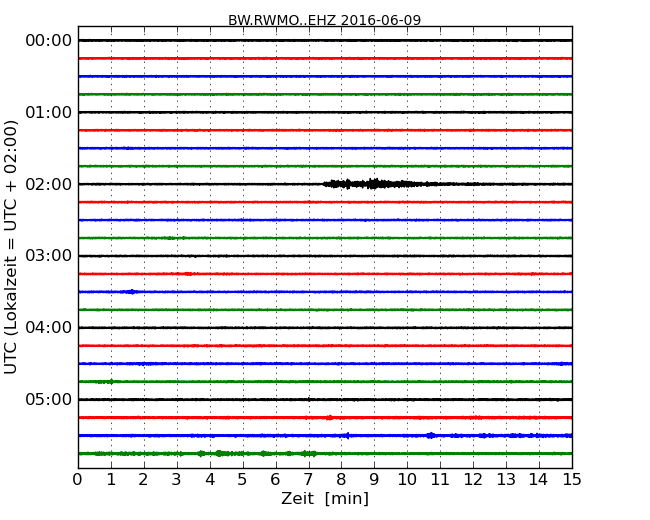Image resolution: width=650 pixels, height=520 pixels.
Task: Click the x-axis tick label 1
Action: tap(111, 480)
